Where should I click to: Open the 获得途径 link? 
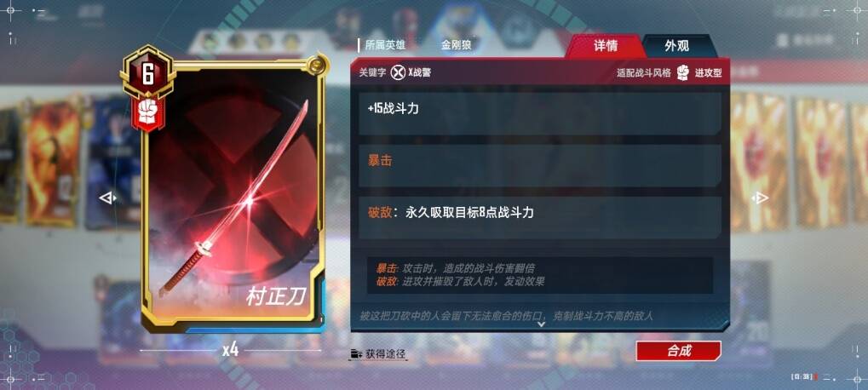point(386,353)
